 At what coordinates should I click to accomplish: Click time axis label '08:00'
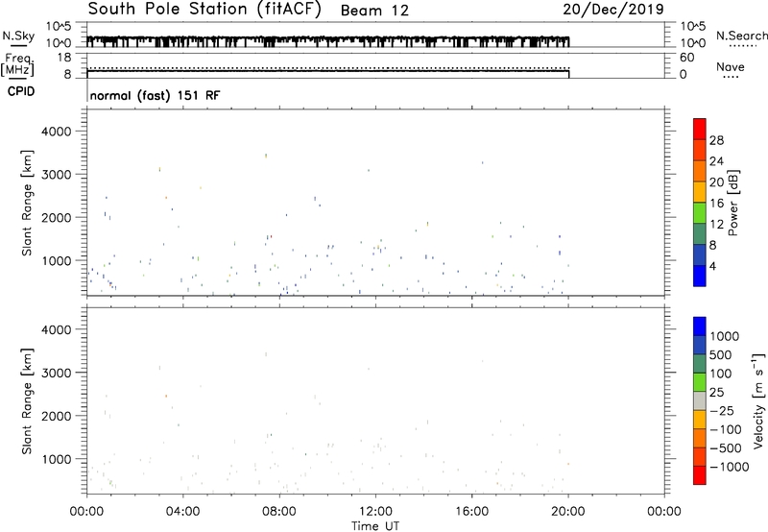click(x=279, y=512)
